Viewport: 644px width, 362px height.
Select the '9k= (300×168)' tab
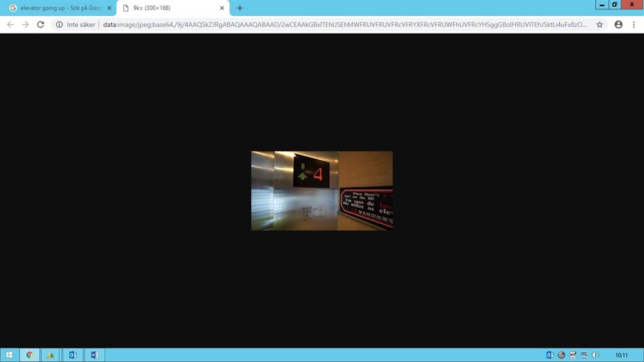click(168, 8)
